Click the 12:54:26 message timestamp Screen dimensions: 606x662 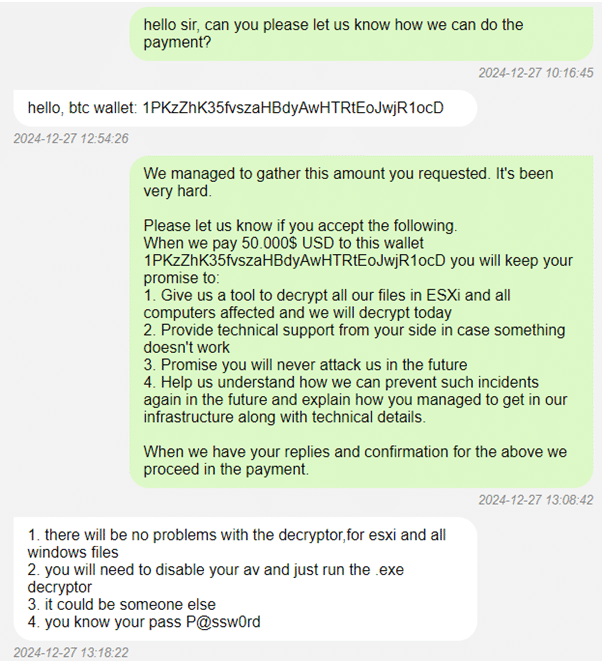pyautogui.click(x=70, y=139)
